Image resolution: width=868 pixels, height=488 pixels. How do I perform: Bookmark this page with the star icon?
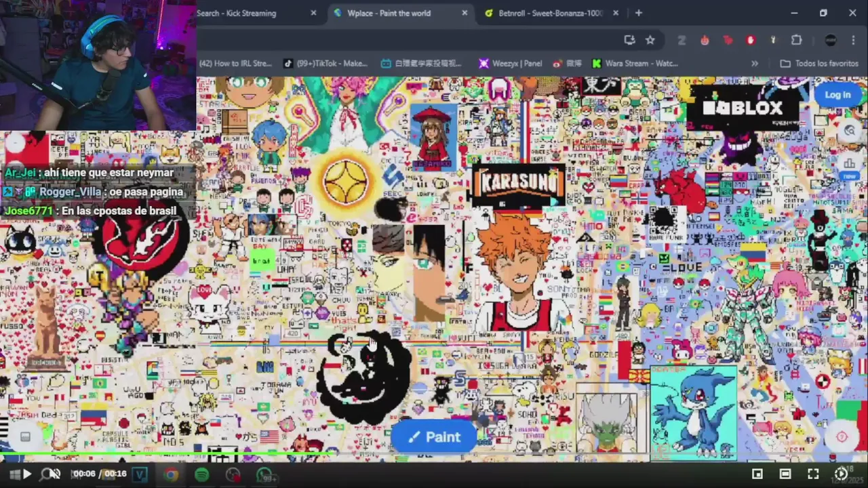tap(650, 40)
